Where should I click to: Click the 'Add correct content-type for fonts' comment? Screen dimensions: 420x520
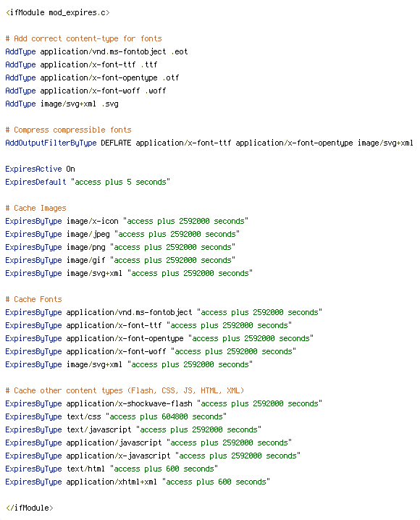83,39
